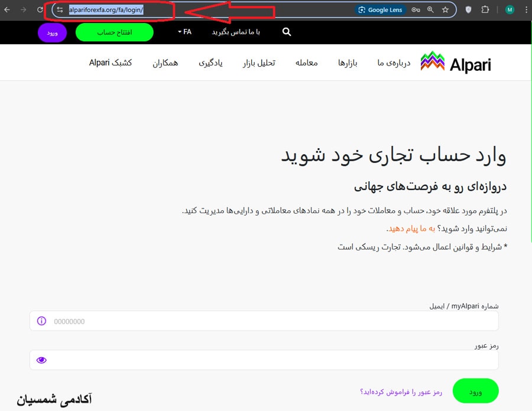Go back with the browser back arrow
This screenshot has height=411, width=532.
click(x=7, y=10)
